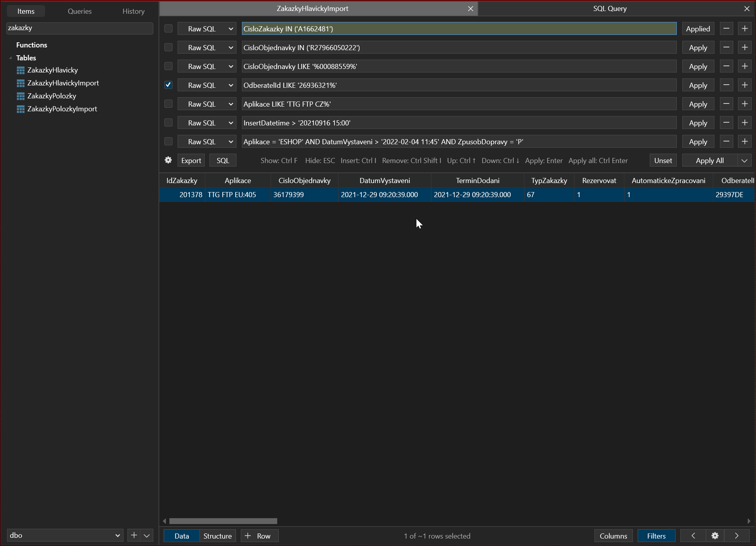
Task: Click the plus icon beside the dbo selector
Action: (134, 535)
